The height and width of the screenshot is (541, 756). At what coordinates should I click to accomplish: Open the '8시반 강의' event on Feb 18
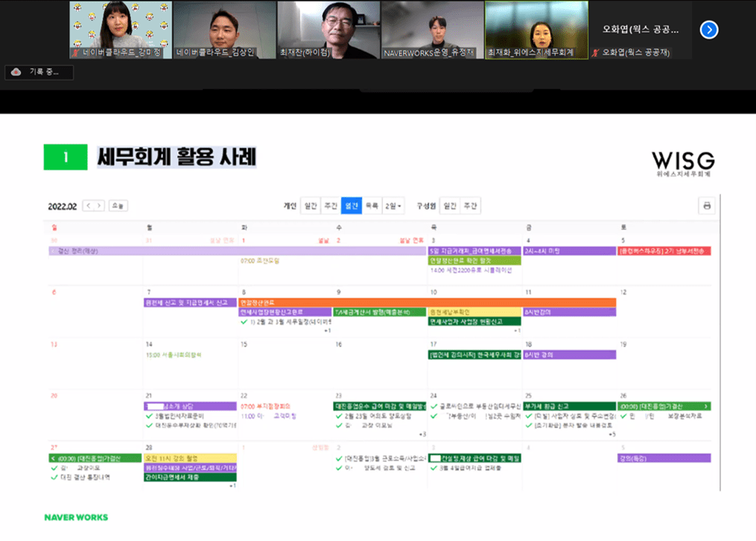point(569,355)
